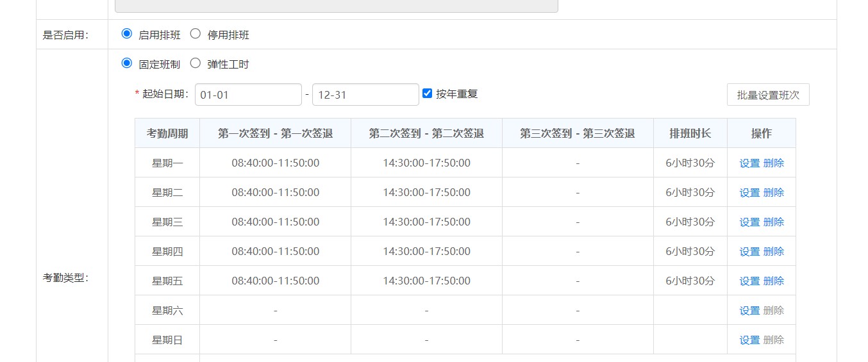868x362 pixels.
Task: Click 设置 for 星期一 row
Action: point(749,163)
